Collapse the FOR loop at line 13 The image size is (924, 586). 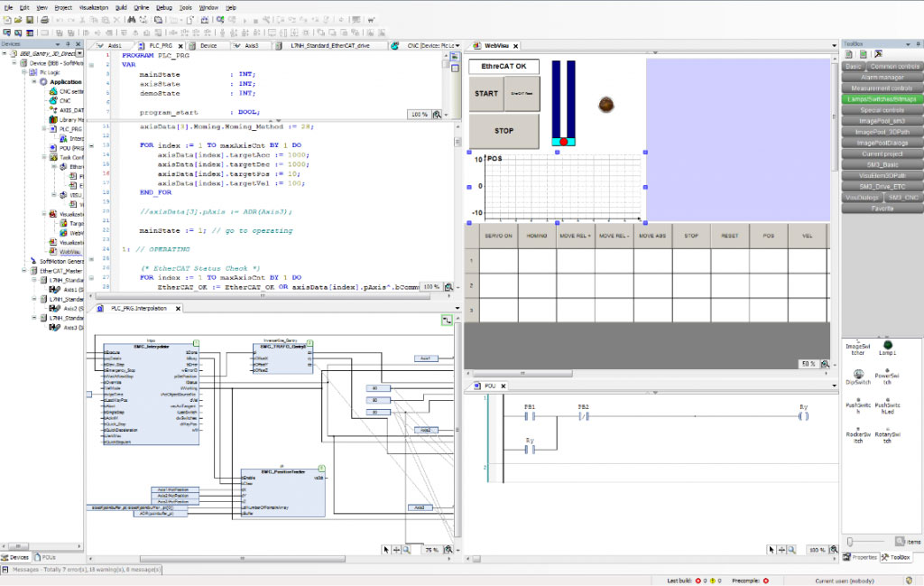pos(91,145)
